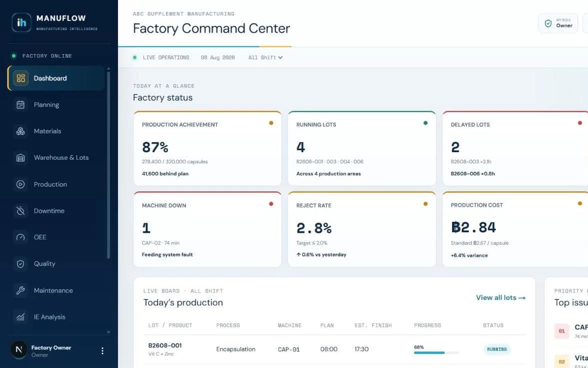Image resolution: width=588 pixels, height=368 pixels.
Task: Open the OEE page
Action: [x=56, y=237]
